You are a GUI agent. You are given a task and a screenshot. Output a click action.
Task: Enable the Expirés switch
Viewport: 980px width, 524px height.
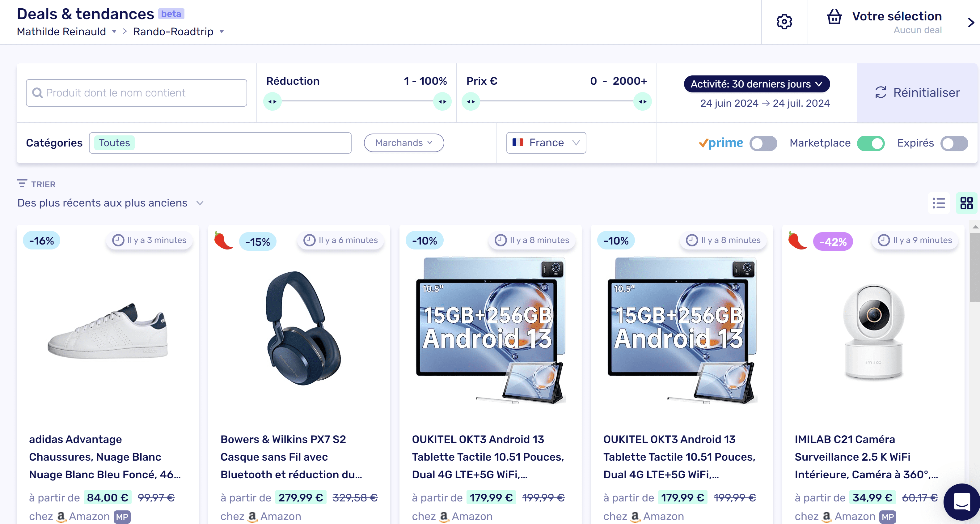click(x=954, y=143)
